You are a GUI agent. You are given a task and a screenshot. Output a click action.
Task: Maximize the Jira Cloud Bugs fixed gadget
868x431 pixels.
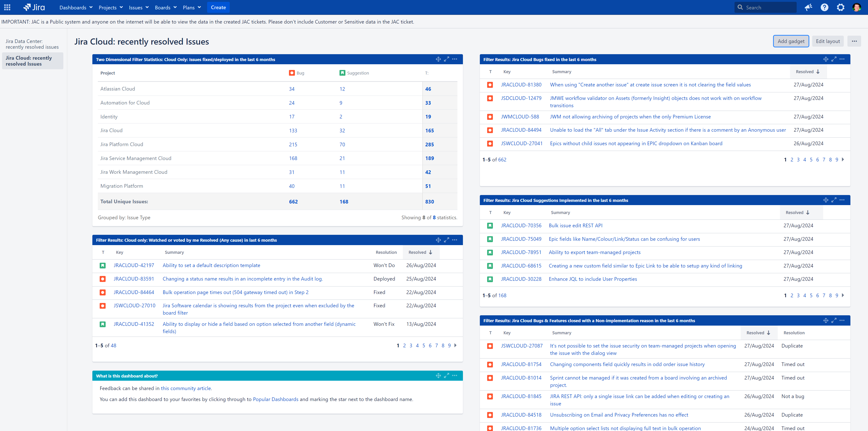click(834, 59)
